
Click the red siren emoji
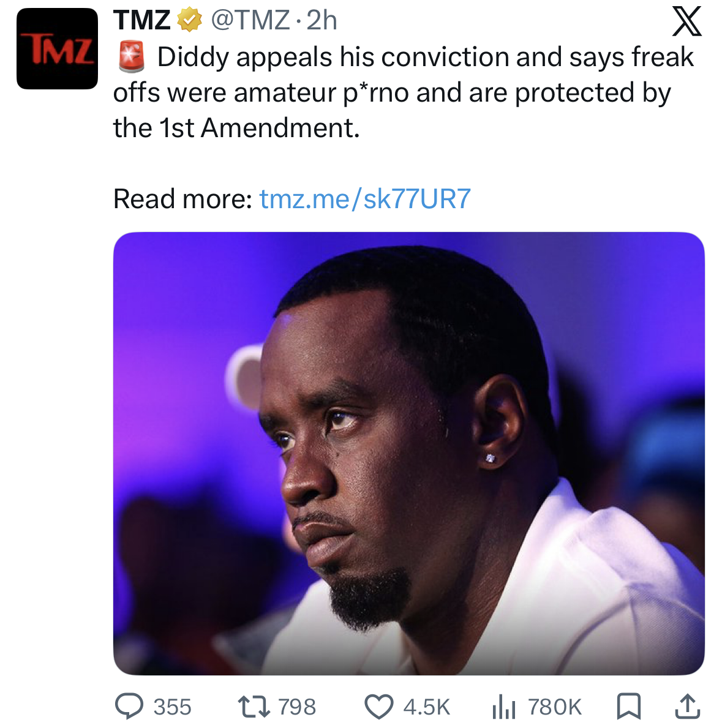click(132, 57)
